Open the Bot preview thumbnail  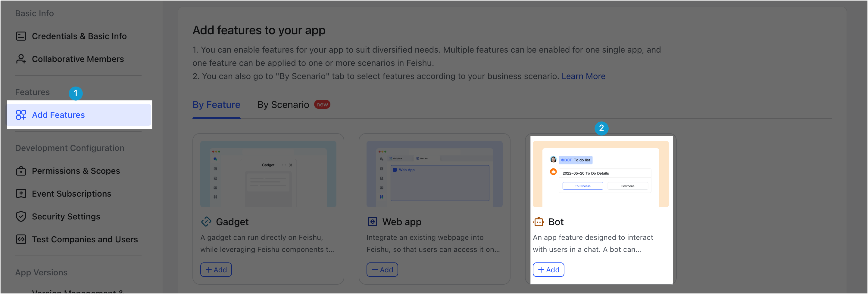click(x=601, y=174)
